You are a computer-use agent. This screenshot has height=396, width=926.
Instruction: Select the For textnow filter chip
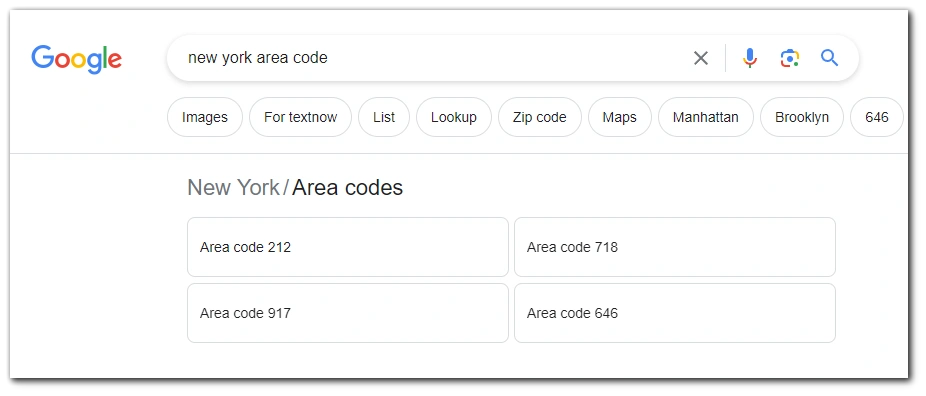tap(300, 117)
